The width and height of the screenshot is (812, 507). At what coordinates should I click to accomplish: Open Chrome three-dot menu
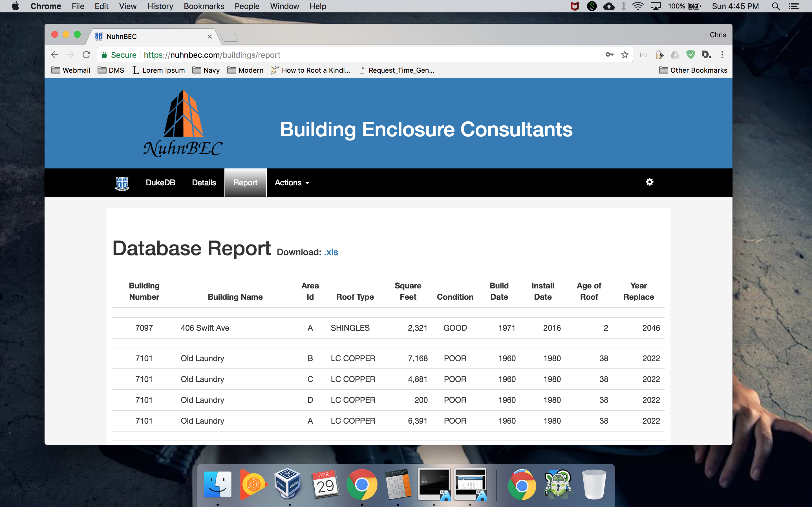click(x=722, y=55)
